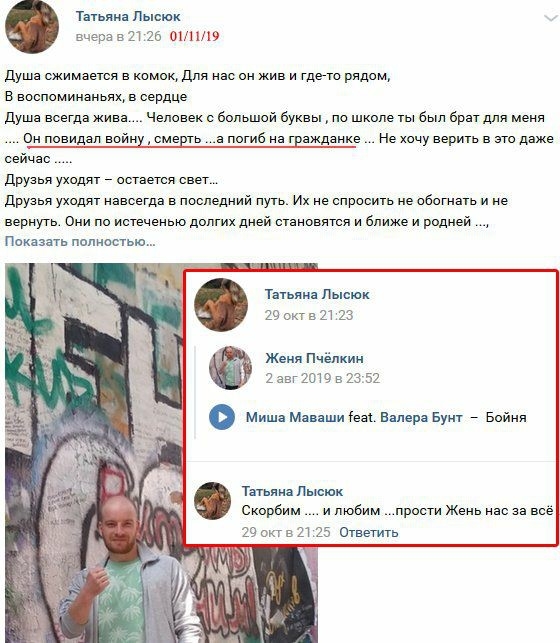560x643 pixels.
Task: Click Ответить to reply to the comment
Action: (x=369, y=532)
